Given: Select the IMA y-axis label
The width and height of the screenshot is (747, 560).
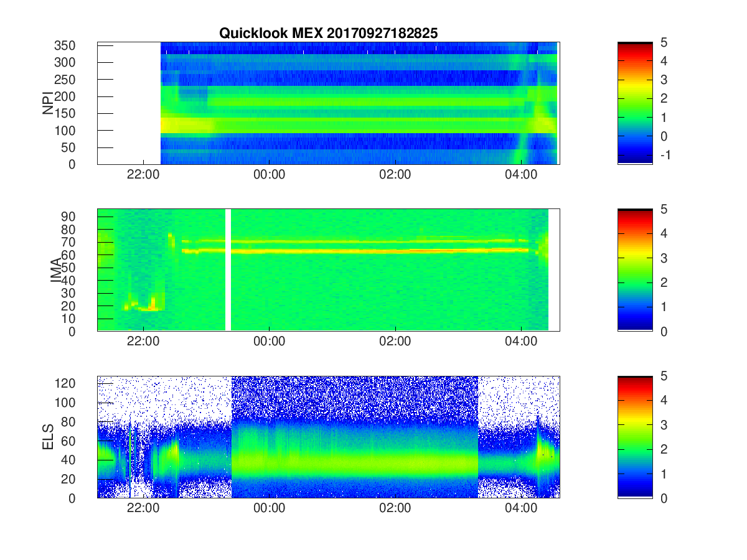Looking at the screenshot, I should [55, 270].
